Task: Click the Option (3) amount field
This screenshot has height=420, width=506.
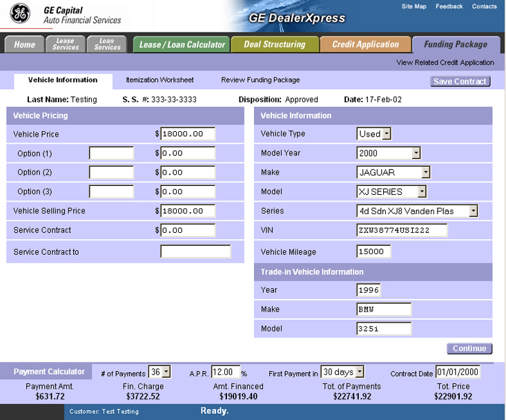Action: click(188, 191)
